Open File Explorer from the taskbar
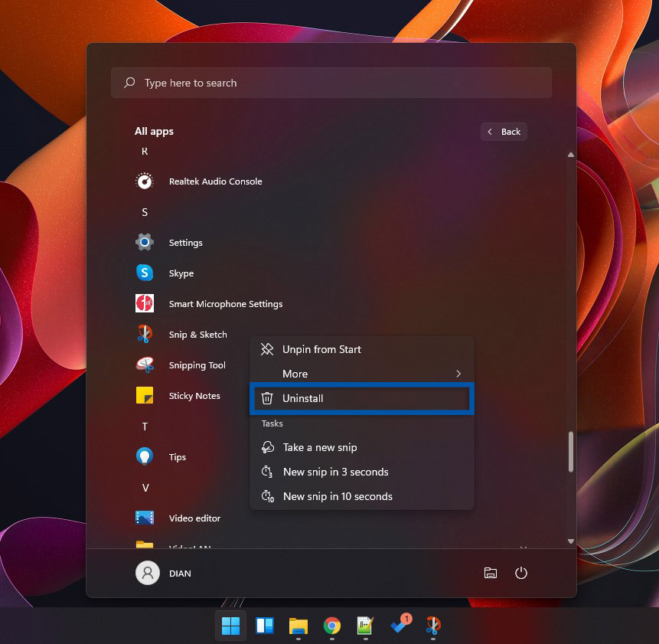The image size is (659, 644). [x=297, y=626]
